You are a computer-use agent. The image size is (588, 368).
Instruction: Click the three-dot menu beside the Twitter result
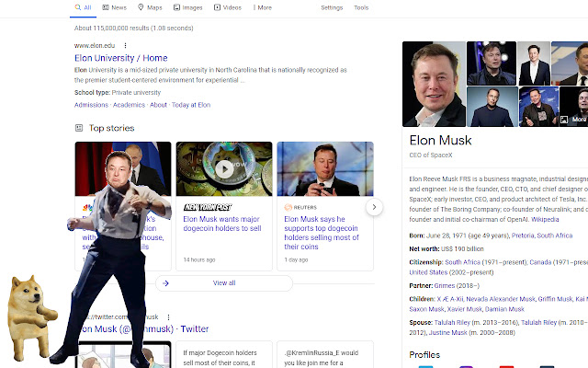tap(168, 316)
